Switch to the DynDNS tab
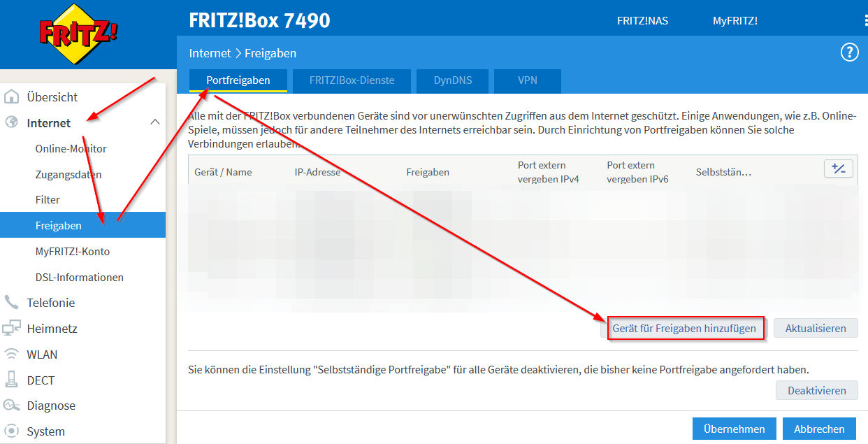The height and width of the screenshot is (444, 868). click(452, 80)
